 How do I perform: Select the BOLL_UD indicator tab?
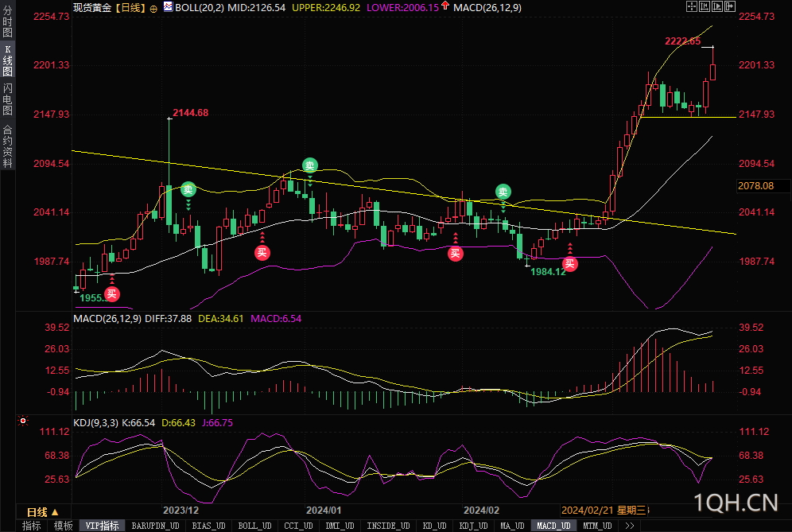[x=254, y=526]
